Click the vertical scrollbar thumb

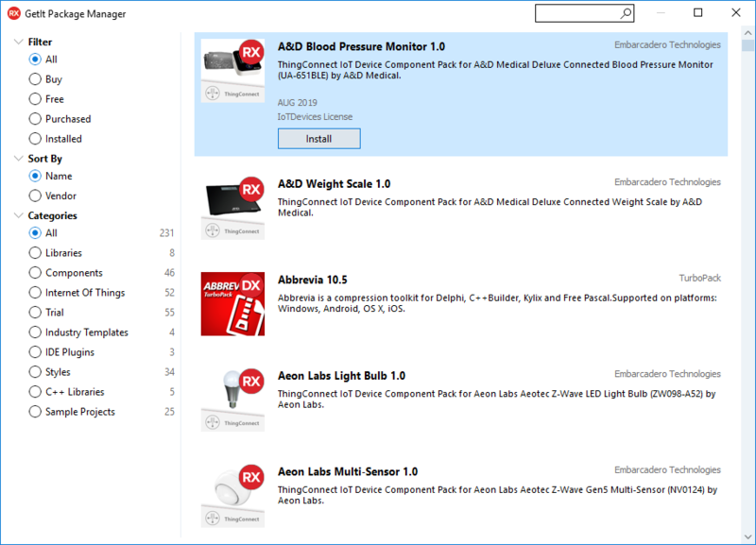click(x=747, y=45)
